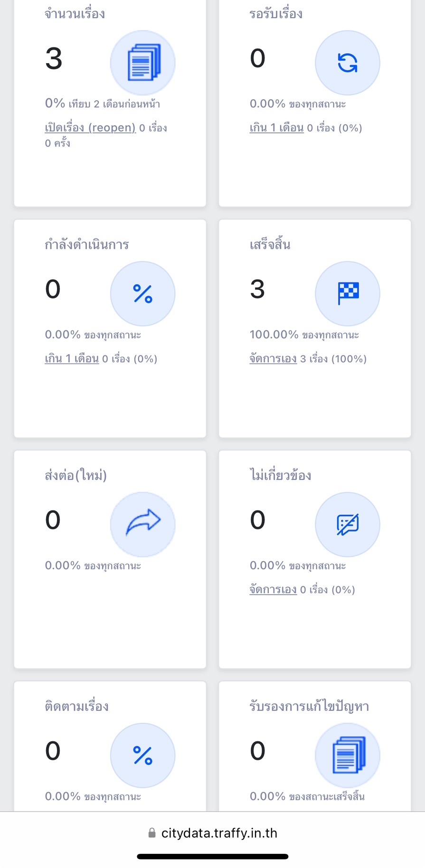Click the forward arrow icon in ส่งต่อ(ใหม่) card
This screenshot has width=425, height=868.
[143, 524]
